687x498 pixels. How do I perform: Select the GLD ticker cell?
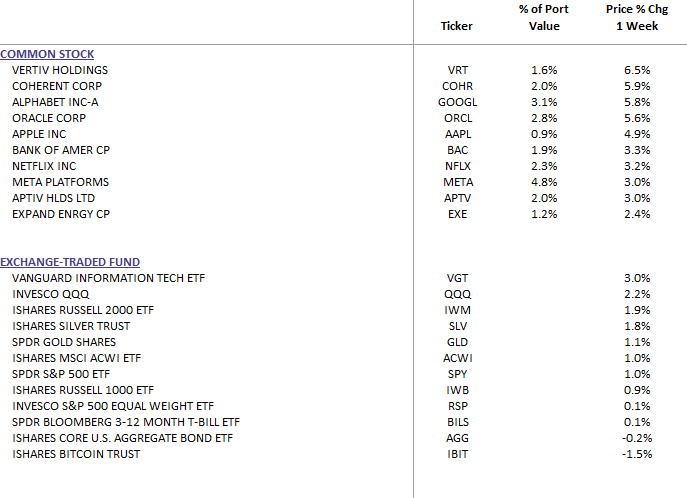point(457,343)
